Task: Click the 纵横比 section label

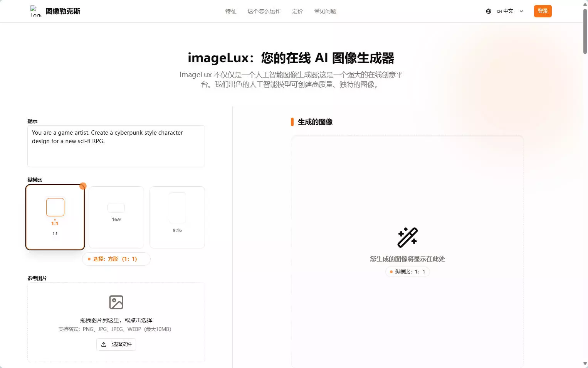Action: tap(35, 180)
